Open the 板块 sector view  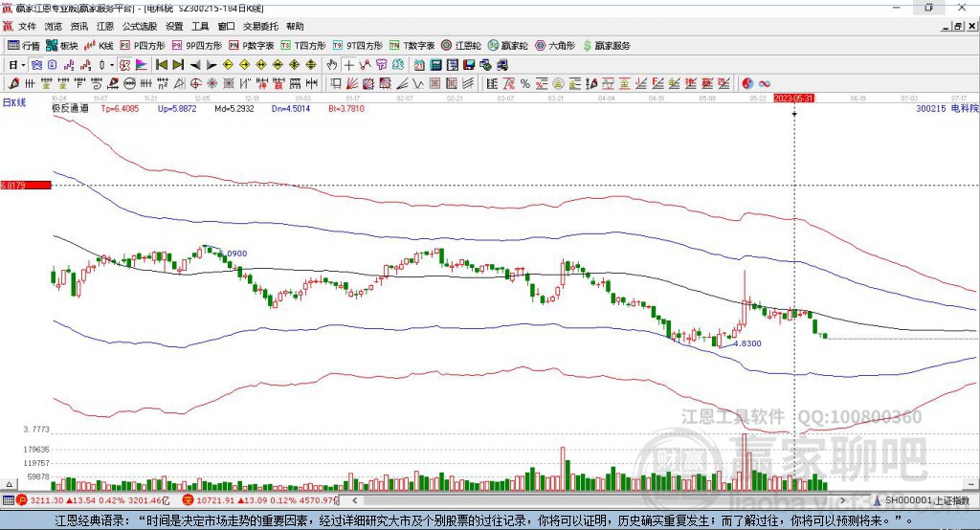coord(61,46)
